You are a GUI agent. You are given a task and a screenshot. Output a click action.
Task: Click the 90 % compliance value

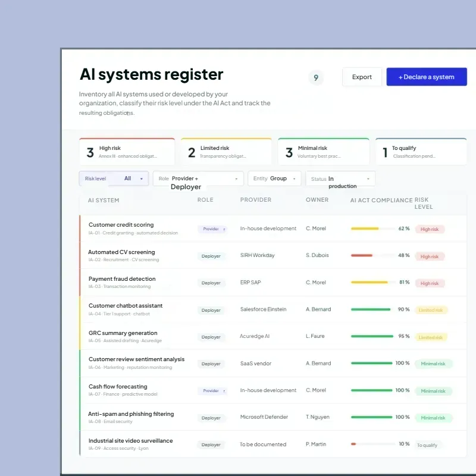point(403,309)
